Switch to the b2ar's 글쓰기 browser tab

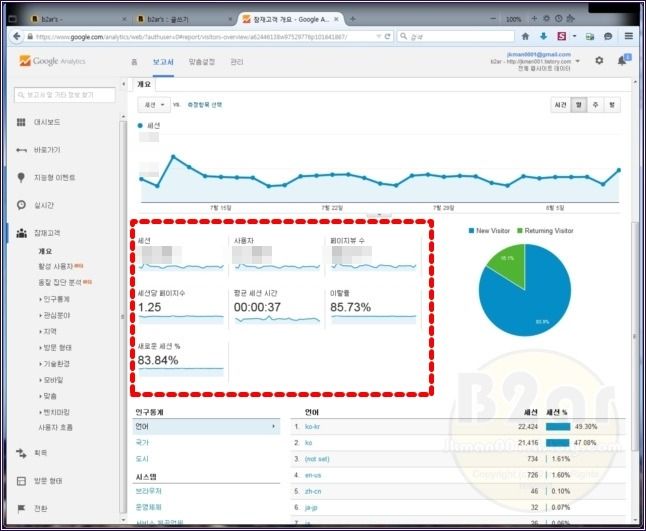184,19
